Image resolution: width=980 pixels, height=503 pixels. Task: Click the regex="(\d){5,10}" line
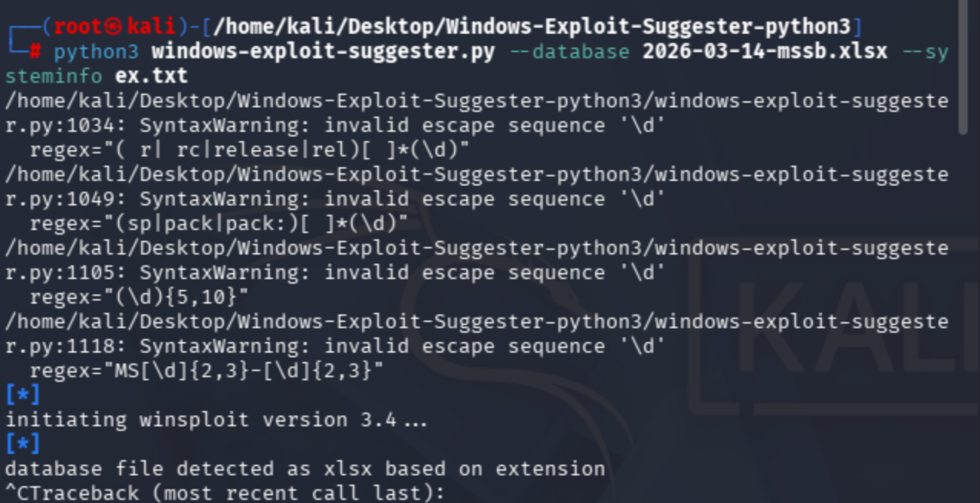click(x=139, y=298)
